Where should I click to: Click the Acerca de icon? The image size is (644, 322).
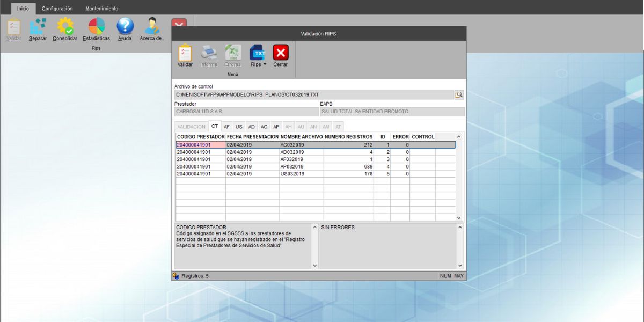[x=151, y=29]
